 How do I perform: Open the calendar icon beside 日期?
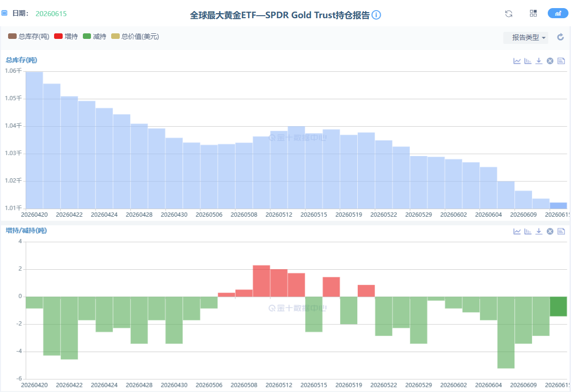[x=5, y=13]
